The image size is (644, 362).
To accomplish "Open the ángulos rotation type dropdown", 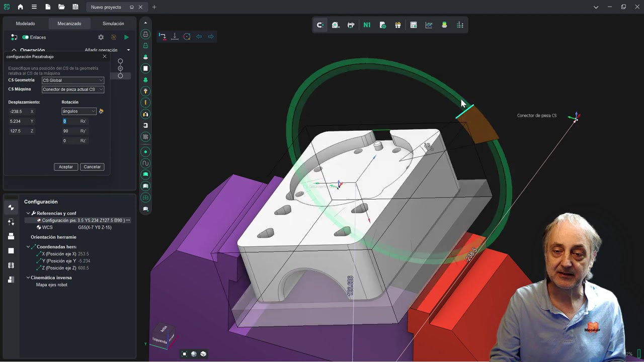I will [78, 111].
